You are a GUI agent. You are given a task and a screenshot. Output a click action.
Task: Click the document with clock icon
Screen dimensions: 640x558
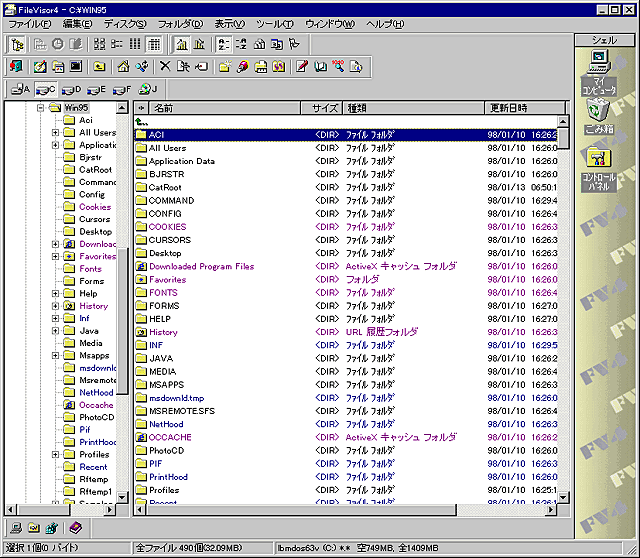[x=356, y=66]
